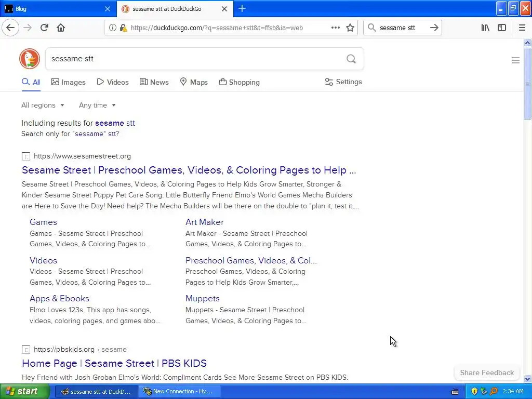Bookmark this page with the star icon
The width and height of the screenshot is (532, 399).
(x=350, y=28)
